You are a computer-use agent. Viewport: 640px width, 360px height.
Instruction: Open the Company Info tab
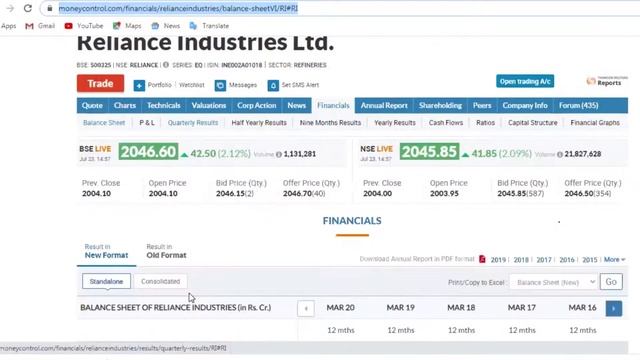click(525, 105)
